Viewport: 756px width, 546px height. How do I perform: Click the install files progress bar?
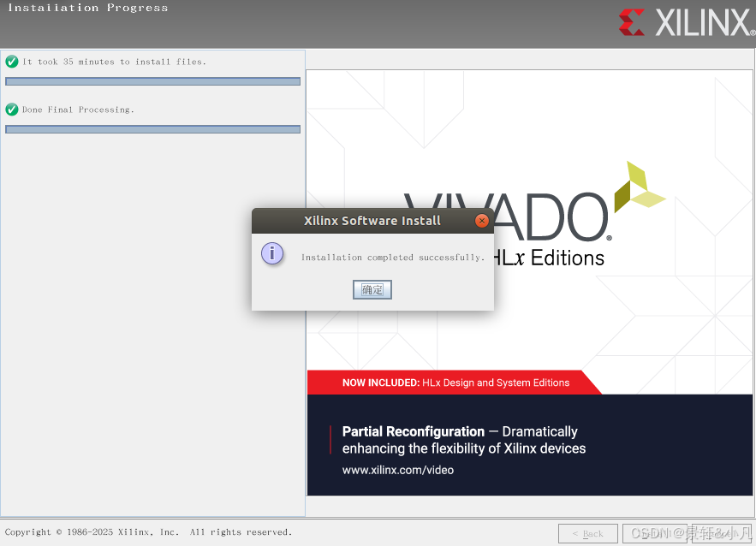click(153, 81)
